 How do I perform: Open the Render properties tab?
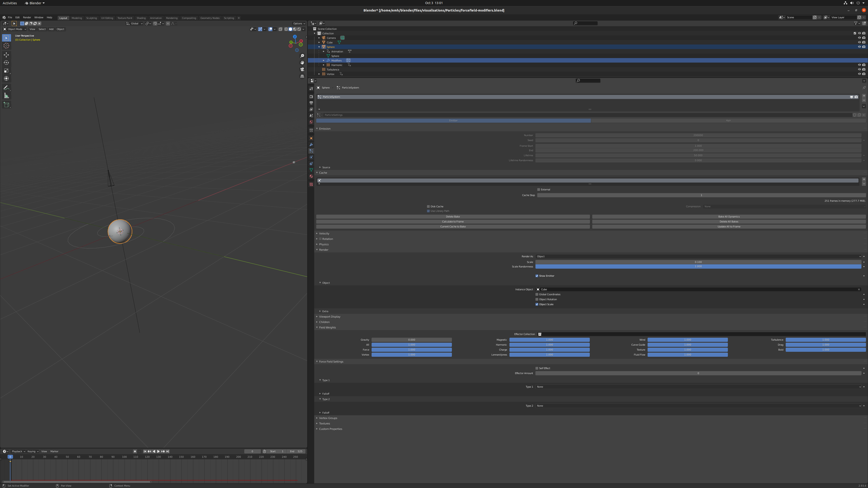(x=311, y=97)
